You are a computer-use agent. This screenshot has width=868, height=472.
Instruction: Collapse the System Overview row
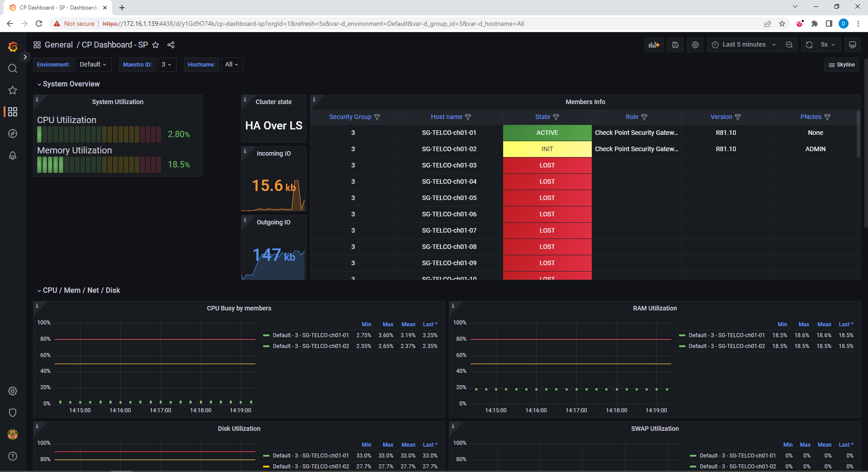click(x=68, y=84)
